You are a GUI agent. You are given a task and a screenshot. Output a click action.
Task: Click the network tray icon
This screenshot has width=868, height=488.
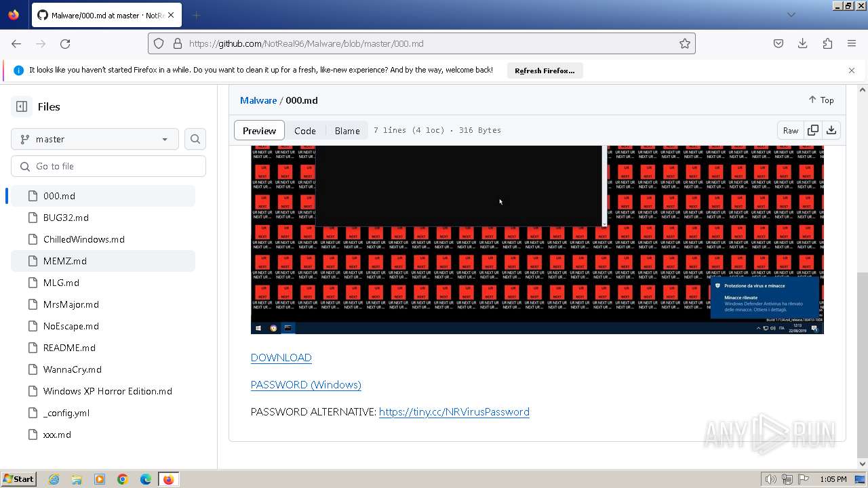point(787,479)
